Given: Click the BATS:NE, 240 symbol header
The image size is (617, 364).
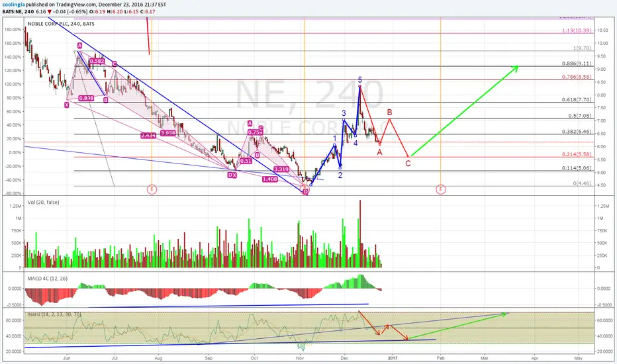Looking at the screenshot, I should point(18,12).
